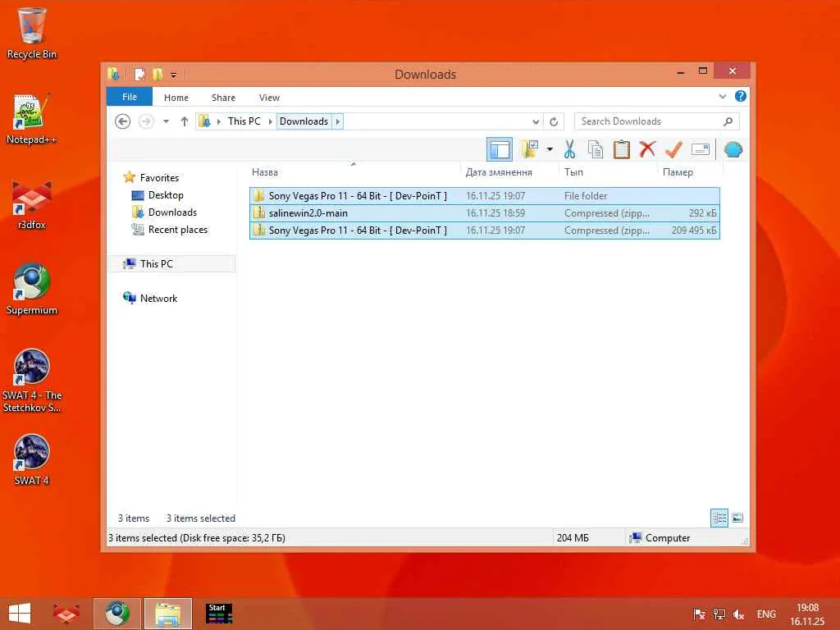
Task: Open the Supermium desktop shortcut
Action: [x=32, y=290]
